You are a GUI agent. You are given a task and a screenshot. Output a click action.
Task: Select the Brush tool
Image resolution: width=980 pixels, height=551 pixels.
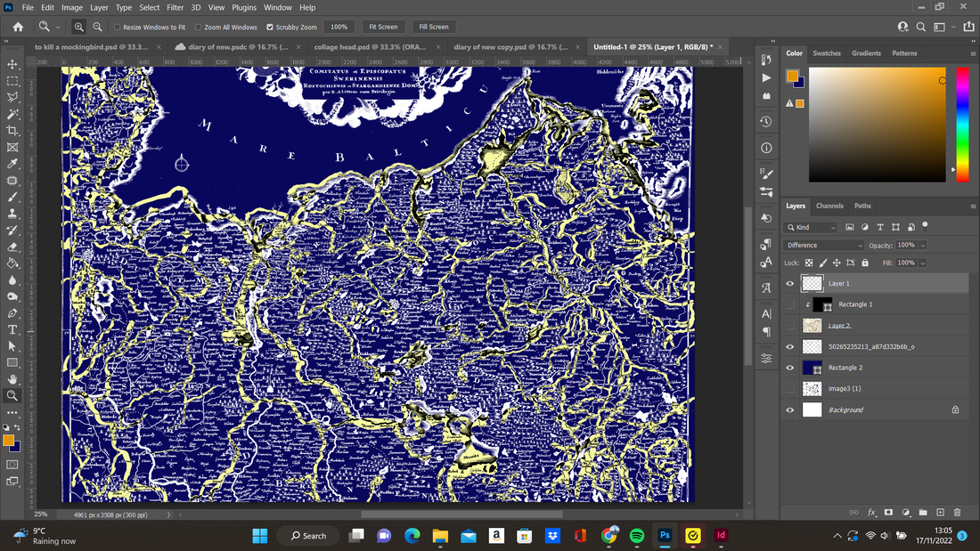pos(12,197)
